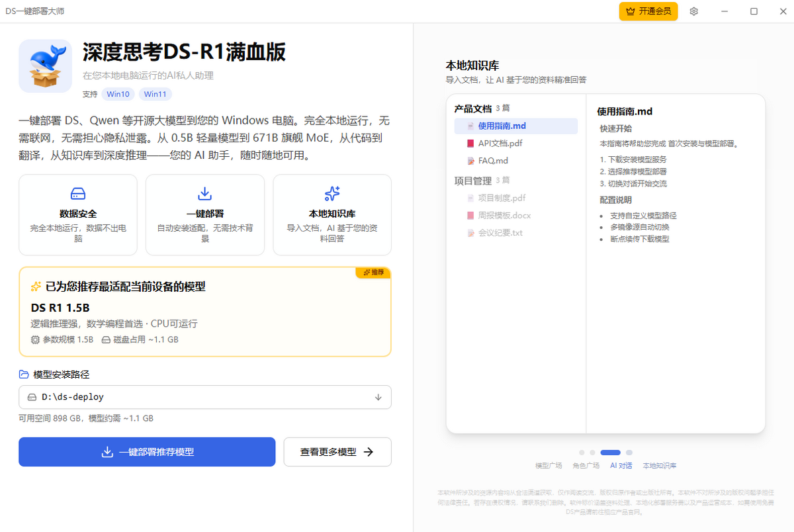The height and width of the screenshot is (532, 794).
Task: Select the second carousel dot
Action: pyautogui.click(x=592, y=453)
